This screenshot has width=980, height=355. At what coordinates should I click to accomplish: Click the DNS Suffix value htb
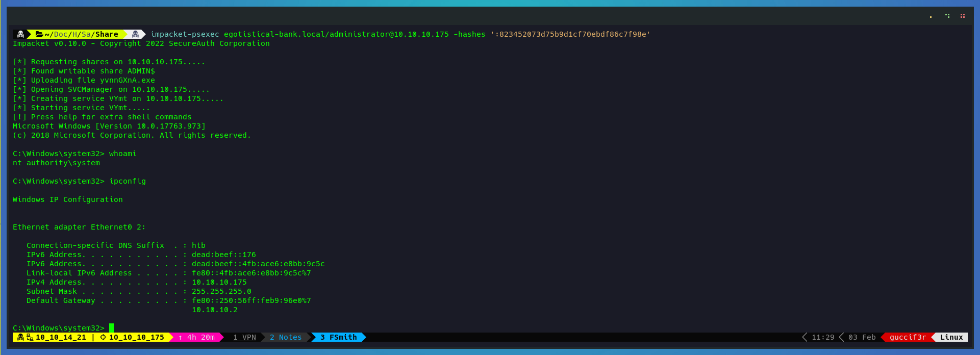coord(198,245)
